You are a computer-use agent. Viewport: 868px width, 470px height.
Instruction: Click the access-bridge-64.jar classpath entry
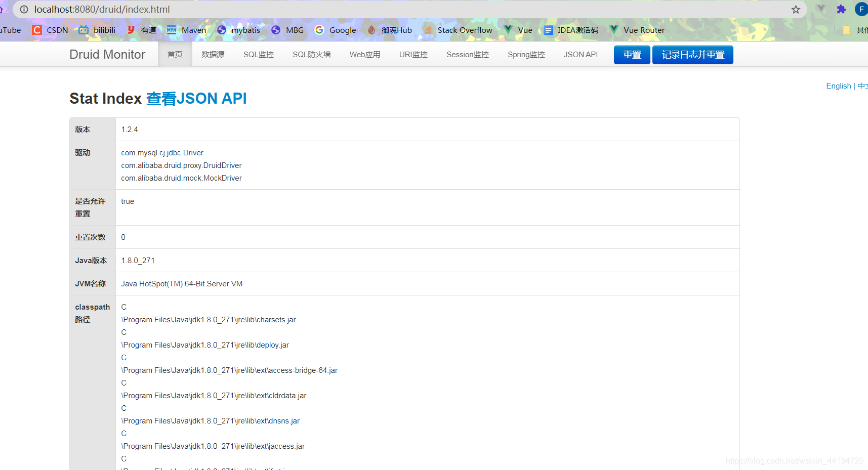(x=229, y=370)
